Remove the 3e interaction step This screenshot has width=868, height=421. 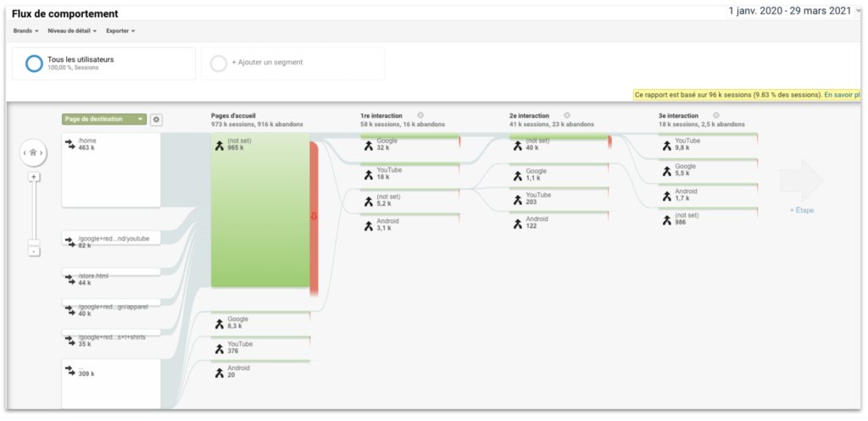[716, 115]
